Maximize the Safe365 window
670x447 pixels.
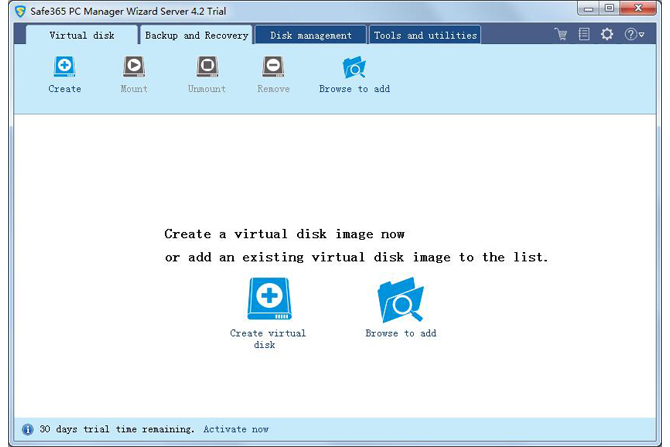tap(609, 8)
